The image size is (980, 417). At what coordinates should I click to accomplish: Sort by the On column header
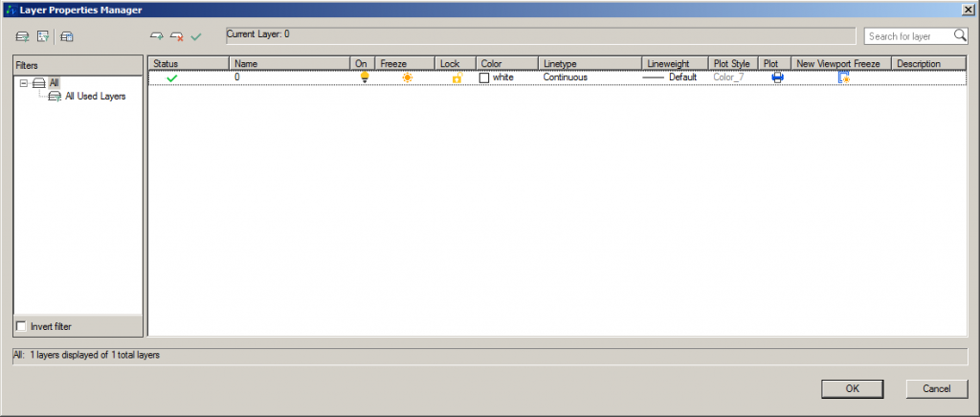pyautogui.click(x=363, y=64)
